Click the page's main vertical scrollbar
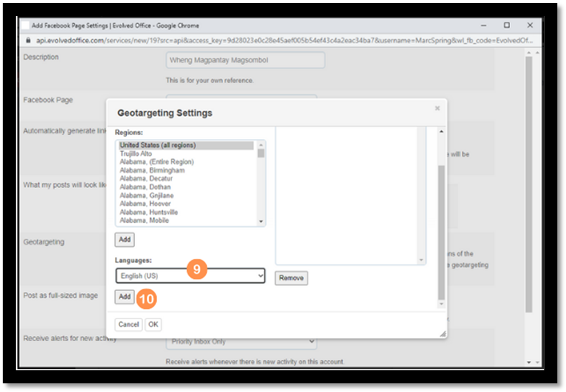The width and height of the screenshot is (566, 392). [x=529, y=184]
